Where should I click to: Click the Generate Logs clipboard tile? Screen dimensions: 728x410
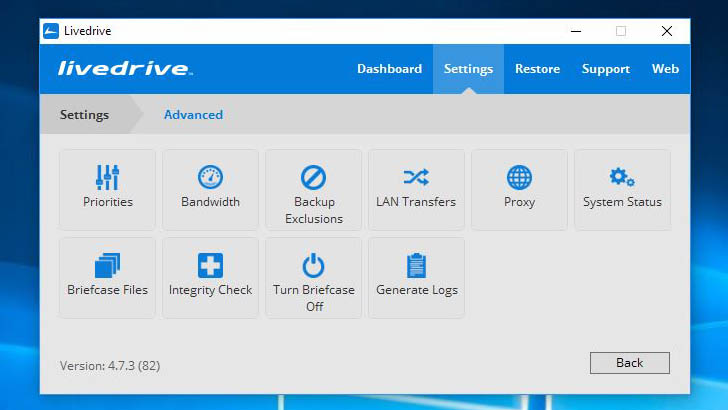point(416,278)
